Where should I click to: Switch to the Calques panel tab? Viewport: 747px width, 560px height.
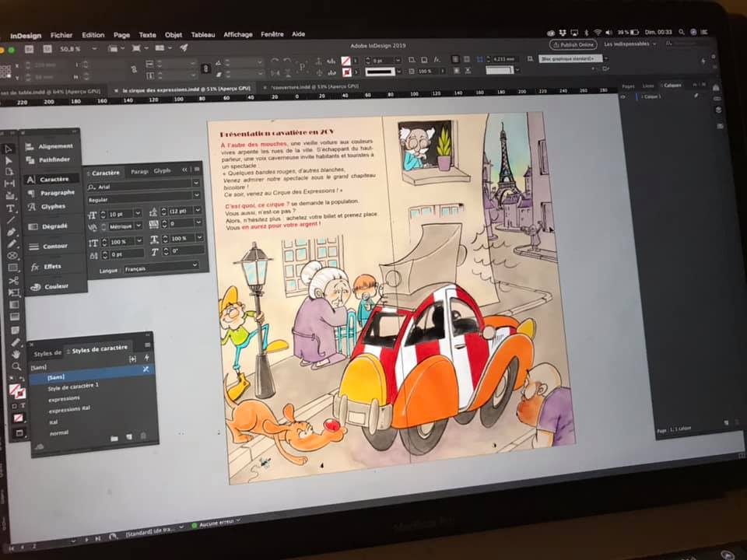[x=672, y=86]
